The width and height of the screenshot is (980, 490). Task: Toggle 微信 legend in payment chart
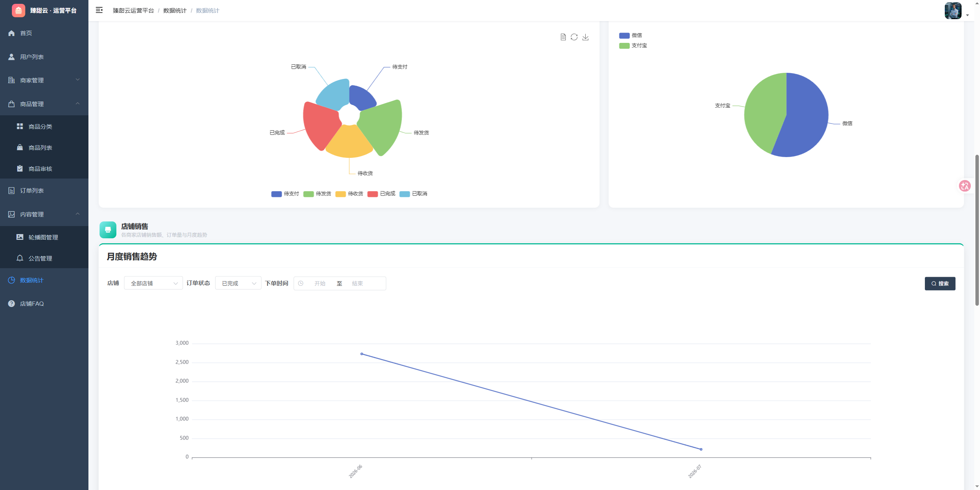point(630,35)
